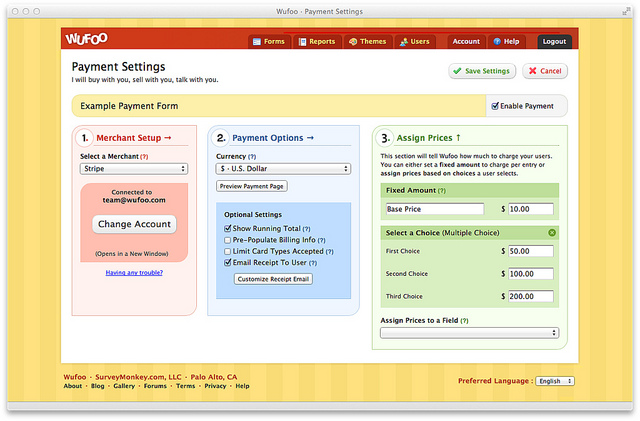Click the Change Account button

coord(134,224)
